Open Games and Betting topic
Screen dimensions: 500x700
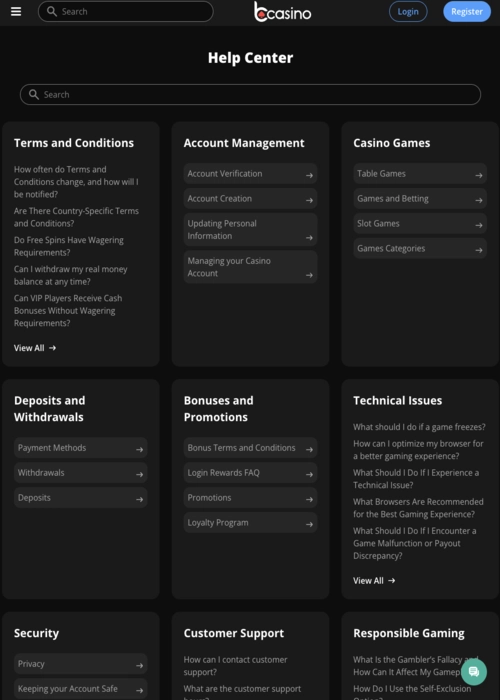pyautogui.click(x=420, y=199)
